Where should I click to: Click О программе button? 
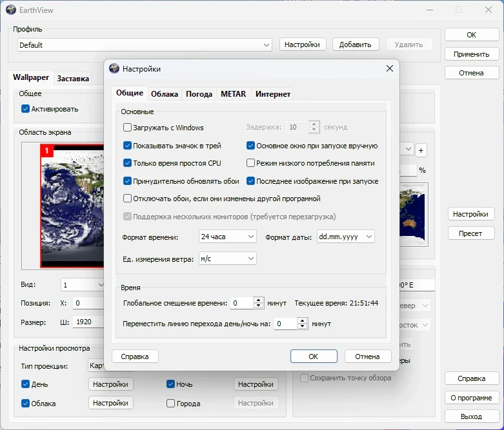472,398
